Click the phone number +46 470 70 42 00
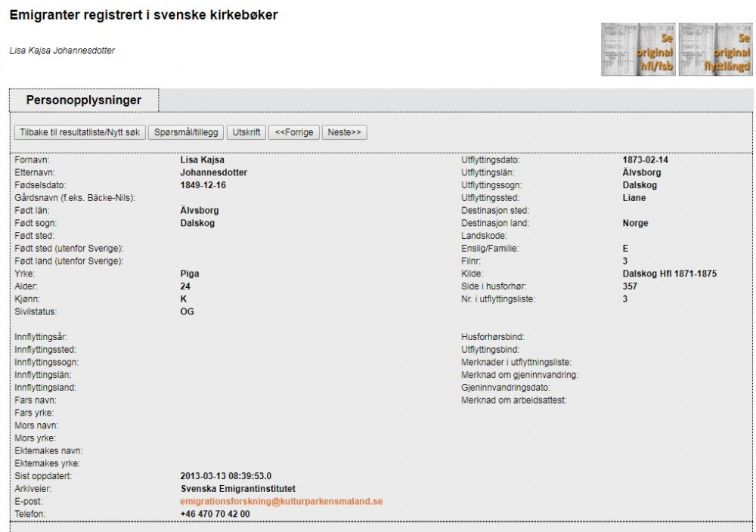The height and width of the screenshot is (532, 756). coord(215,514)
